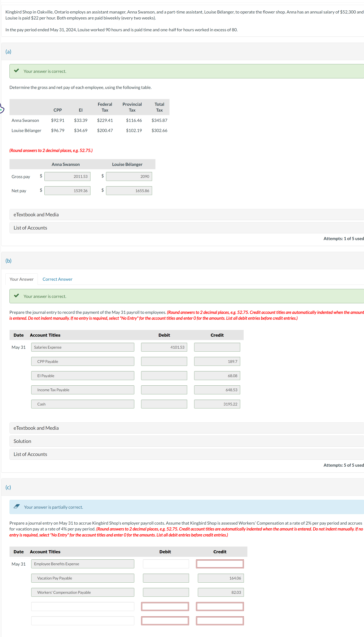
Task: Click Workers' Compensation Payable account title field
Action: 82,593
